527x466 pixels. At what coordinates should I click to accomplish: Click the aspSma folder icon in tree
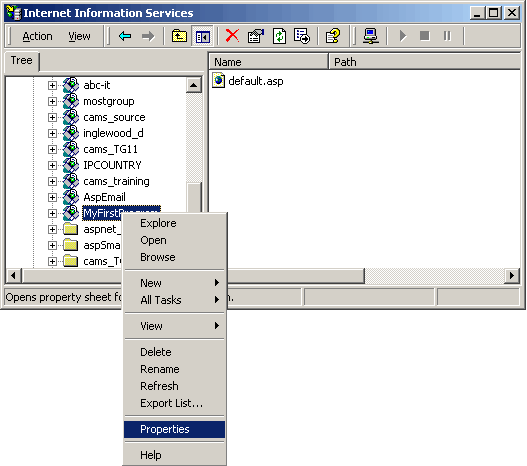71,245
